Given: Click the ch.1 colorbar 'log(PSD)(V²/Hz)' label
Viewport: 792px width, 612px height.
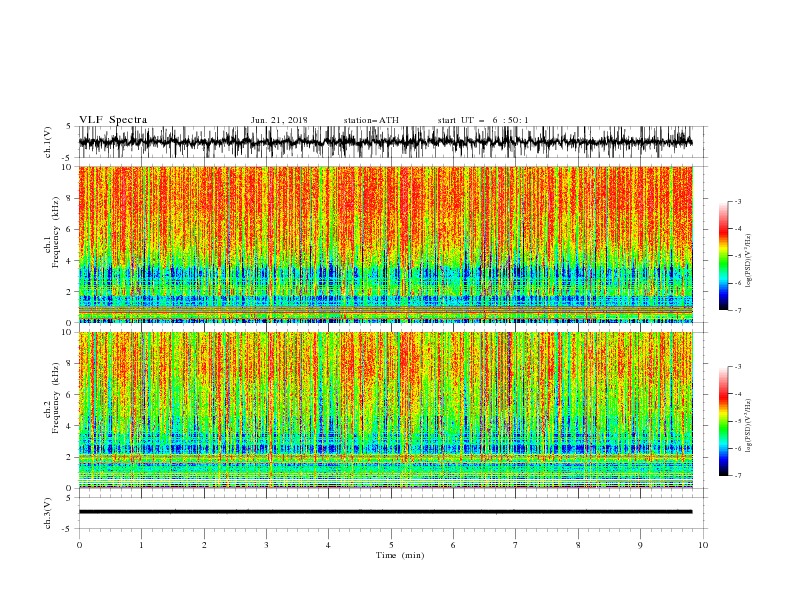Looking at the screenshot, I should pos(748,261).
